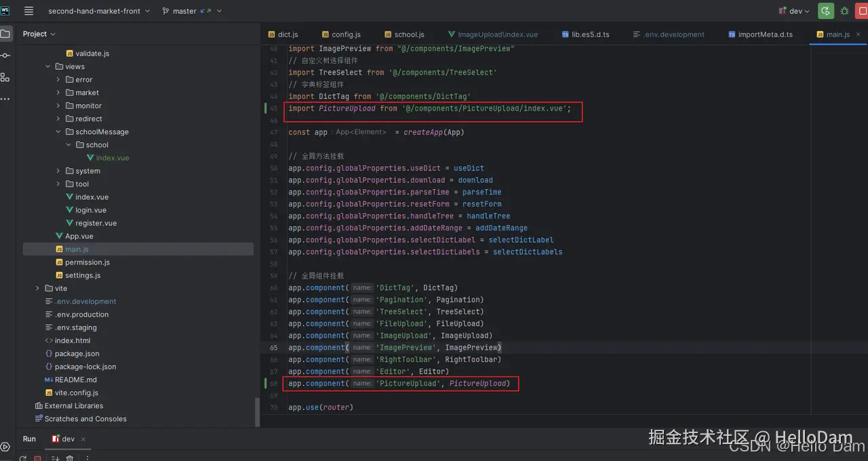This screenshot has width=868, height=461.
Task: Select the Run tool window tab
Action: click(x=29, y=439)
